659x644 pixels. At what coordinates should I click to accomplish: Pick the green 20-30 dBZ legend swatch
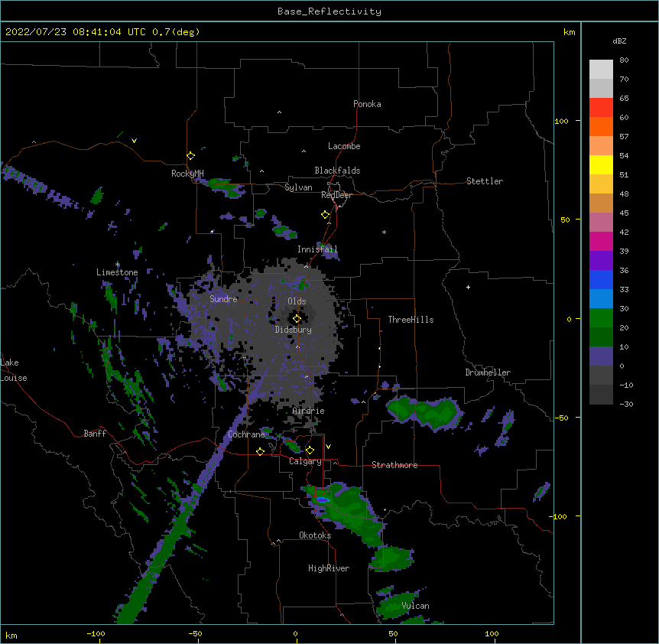point(601,318)
